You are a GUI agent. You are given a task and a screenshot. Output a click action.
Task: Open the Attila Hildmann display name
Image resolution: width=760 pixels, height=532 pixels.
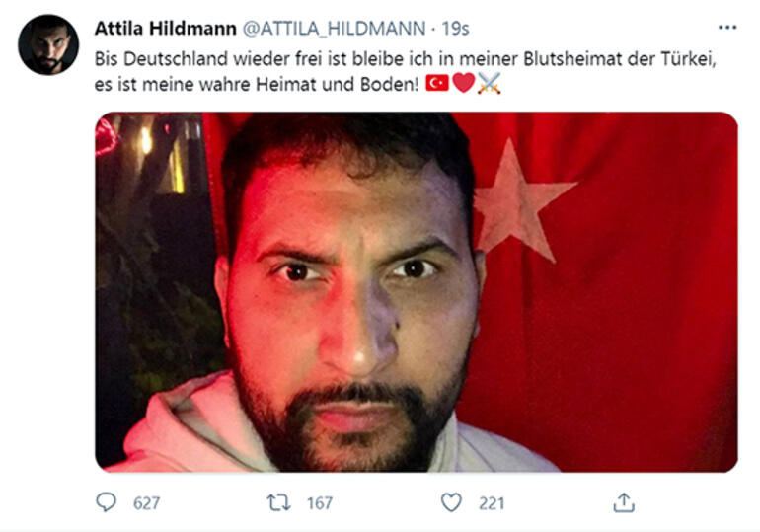(165, 28)
